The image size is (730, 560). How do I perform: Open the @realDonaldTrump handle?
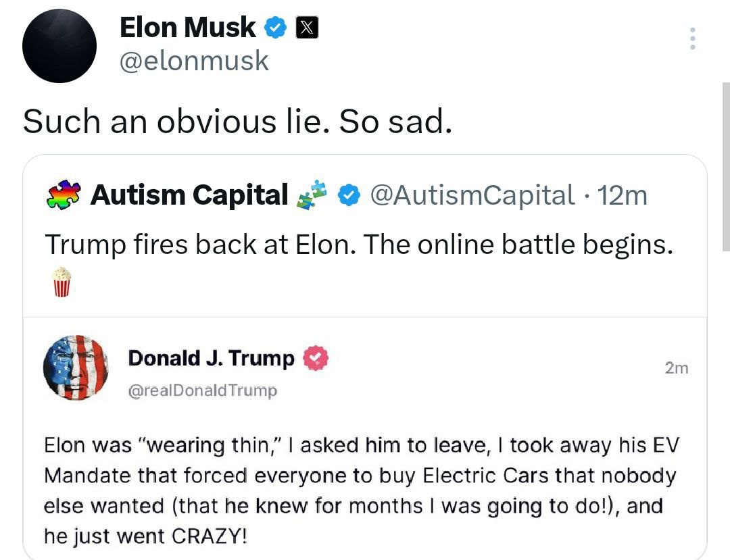click(x=203, y=390)
